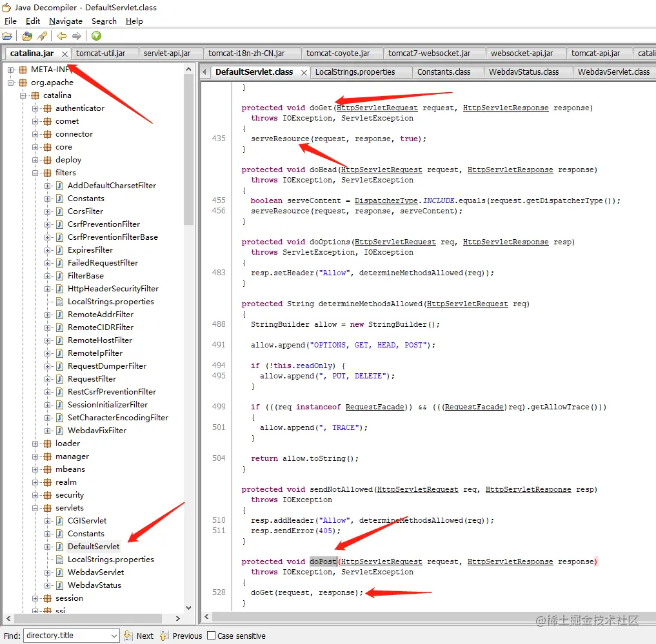The height and width of the screenshot is (644, 656).
Task: Select the realm package in tree
Action: click(66, 482)
